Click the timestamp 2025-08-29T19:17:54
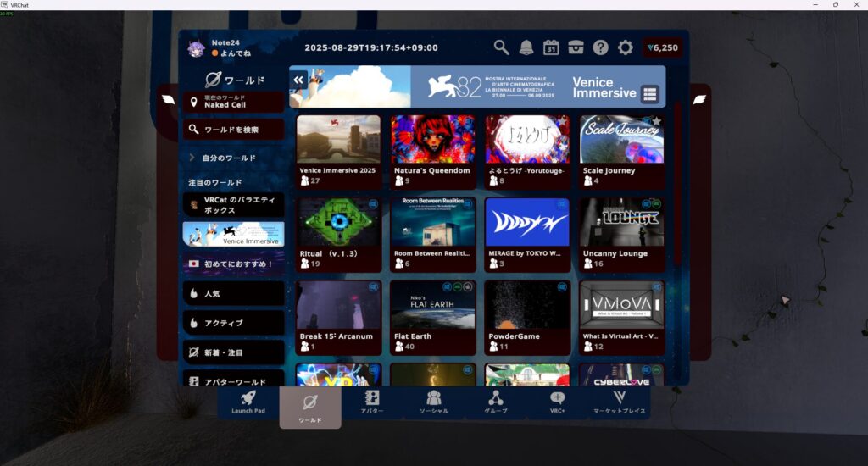The image size is (868, 466). pos(371,47)
